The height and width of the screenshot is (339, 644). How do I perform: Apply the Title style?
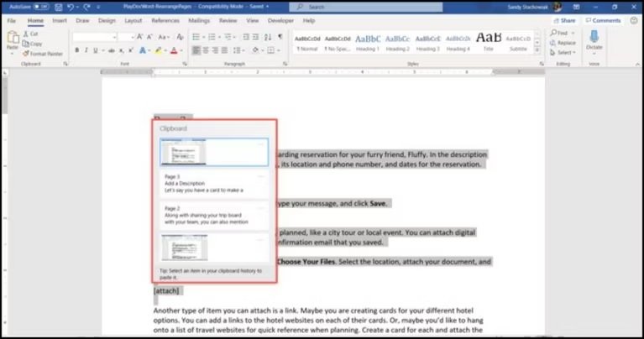[489, 43]
